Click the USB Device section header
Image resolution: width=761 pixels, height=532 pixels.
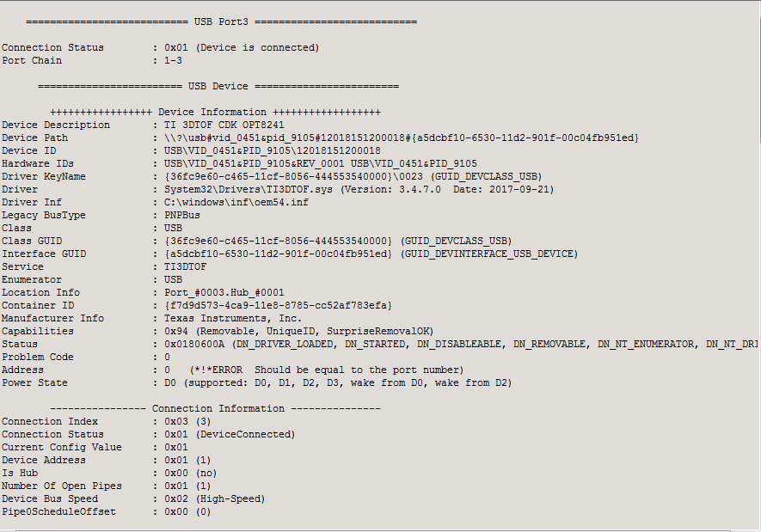pos(218,86)
